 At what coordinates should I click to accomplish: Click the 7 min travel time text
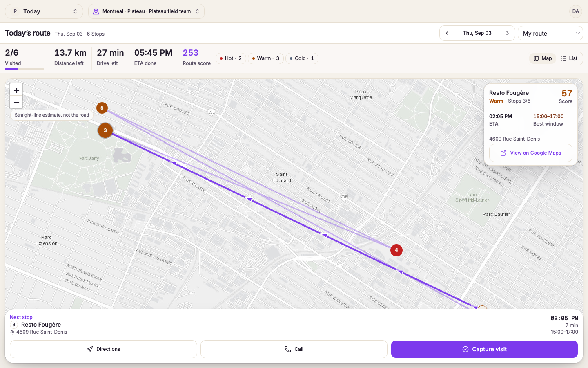coord(572,325)
